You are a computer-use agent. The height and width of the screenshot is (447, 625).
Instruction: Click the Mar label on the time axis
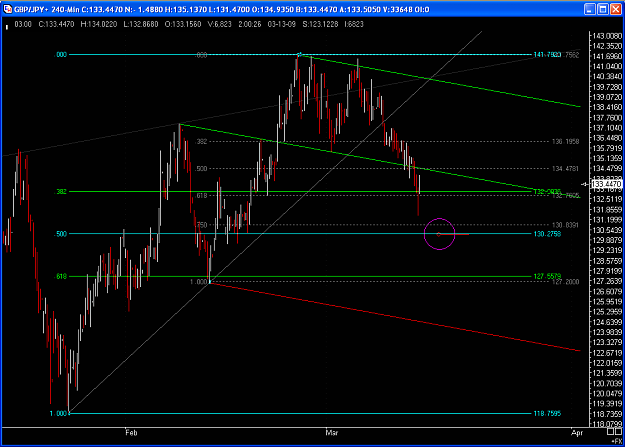(332, 433)
